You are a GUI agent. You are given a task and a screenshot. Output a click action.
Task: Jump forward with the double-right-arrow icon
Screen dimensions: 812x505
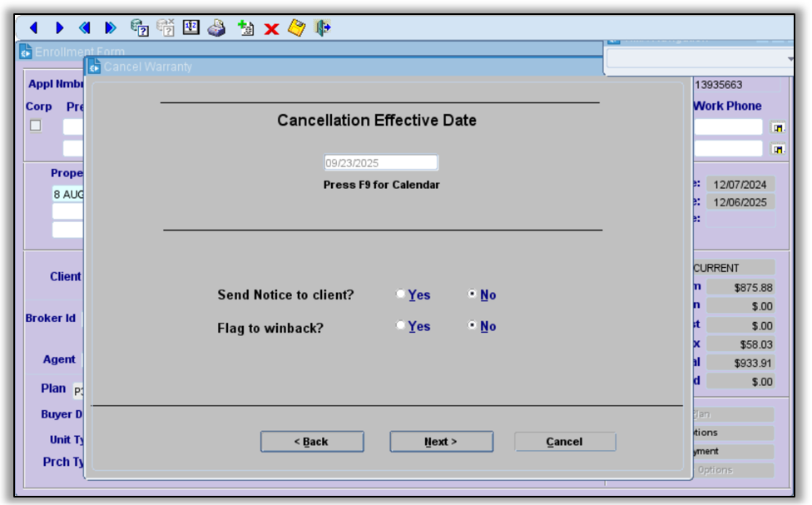110,28
